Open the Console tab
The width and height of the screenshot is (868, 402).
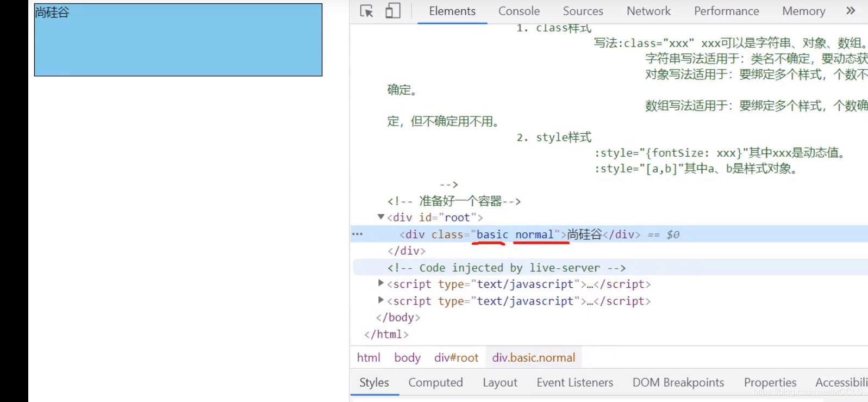(519, 11)
